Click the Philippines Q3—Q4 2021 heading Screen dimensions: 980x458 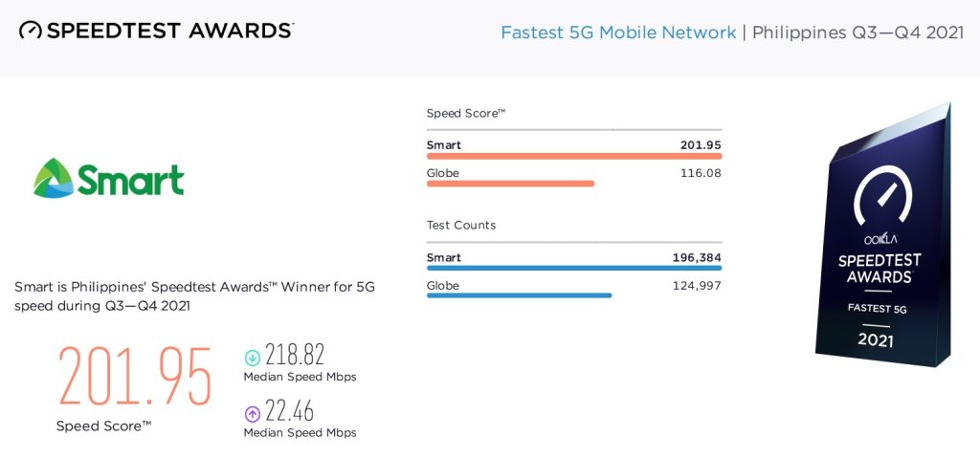858,33
